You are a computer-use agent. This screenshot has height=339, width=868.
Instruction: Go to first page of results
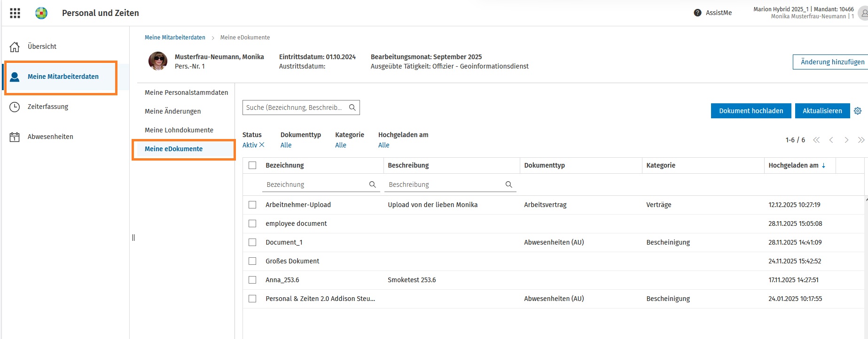pos(816,140)
